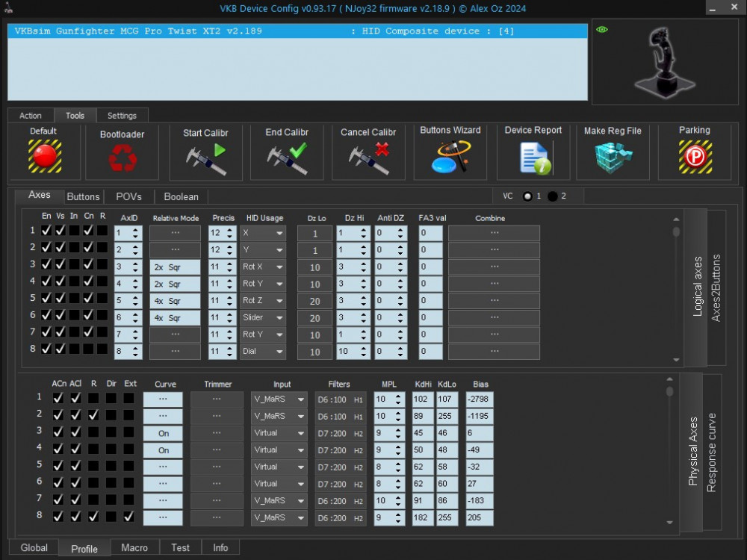Toggle the En checkbox for axis 1
Screen dimensions: 747x560
pos(46,230)
